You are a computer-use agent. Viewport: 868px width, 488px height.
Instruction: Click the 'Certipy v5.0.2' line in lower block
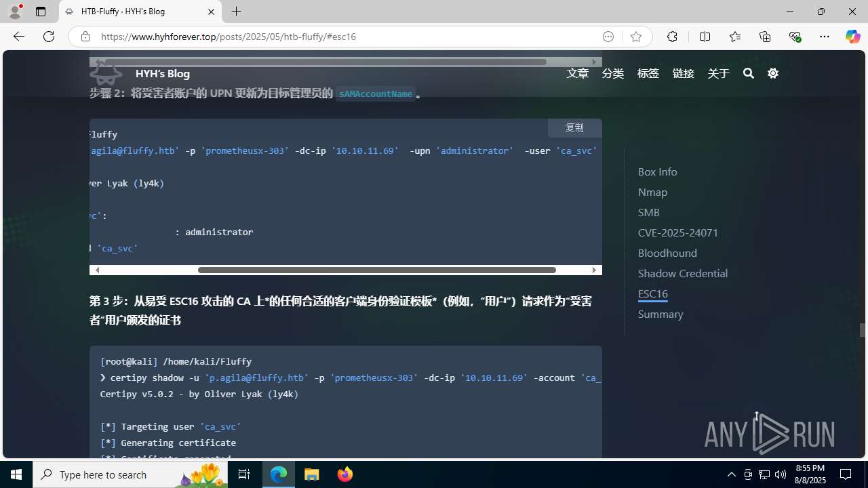coord(199,394)
